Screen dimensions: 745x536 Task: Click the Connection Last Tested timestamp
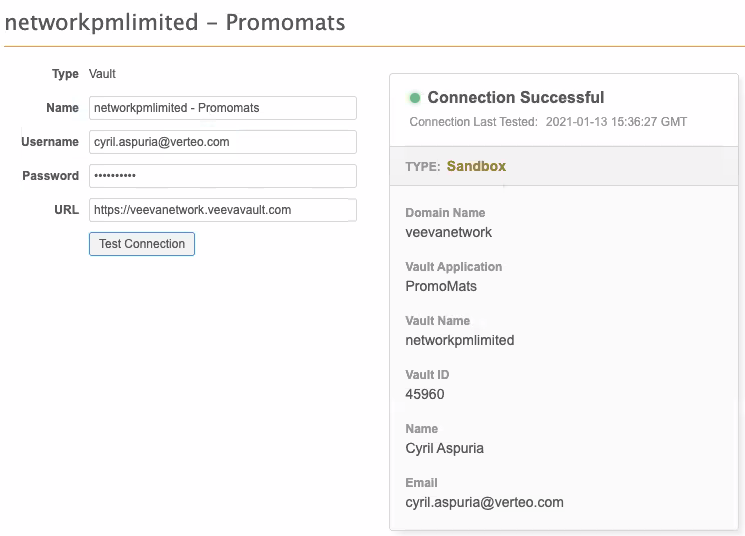point(616,122)
